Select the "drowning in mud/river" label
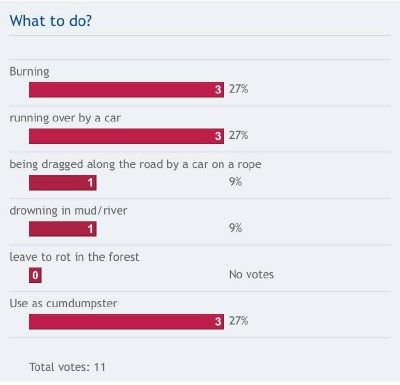This screenshot has width=400, height=385. pyautogui.click(x=68, y=211)
